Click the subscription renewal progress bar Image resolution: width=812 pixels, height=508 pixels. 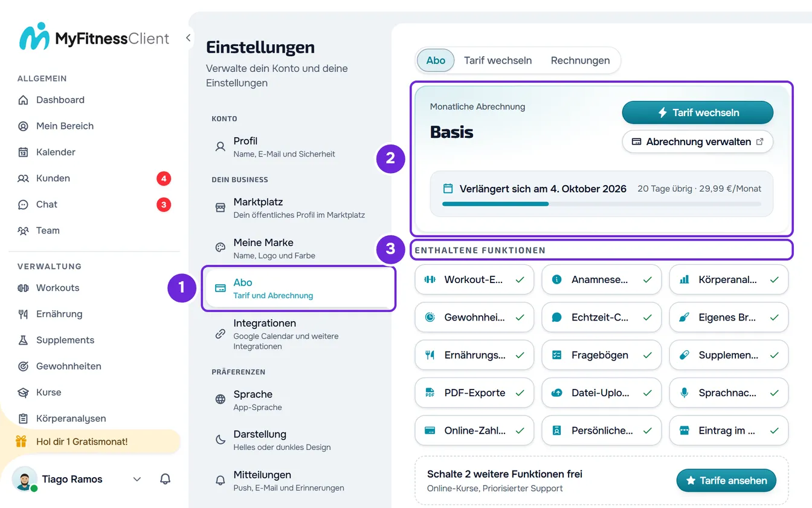tap(602, 204)
